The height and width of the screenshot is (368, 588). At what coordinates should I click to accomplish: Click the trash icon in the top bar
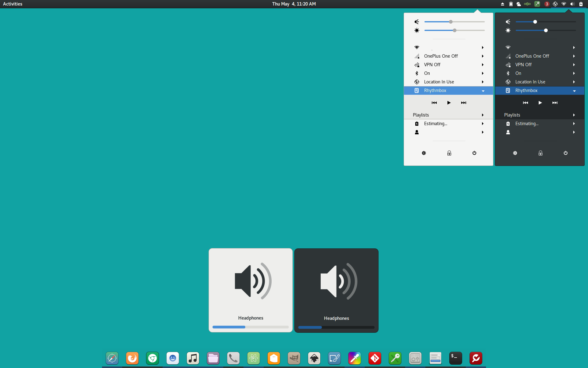pyautogui.click(x=511, y=4)
